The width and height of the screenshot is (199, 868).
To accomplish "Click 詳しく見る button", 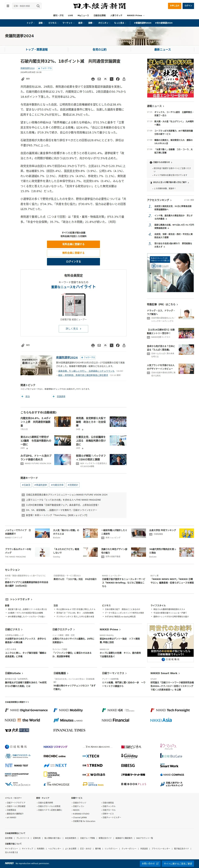I will [73, 329].
